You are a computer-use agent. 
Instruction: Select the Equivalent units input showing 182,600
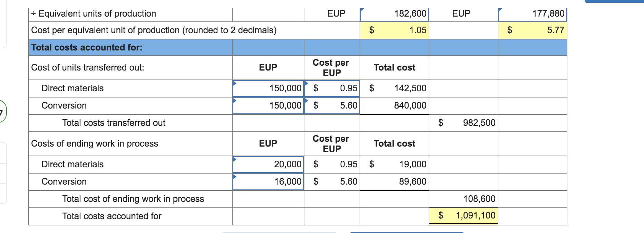[394, 13]
